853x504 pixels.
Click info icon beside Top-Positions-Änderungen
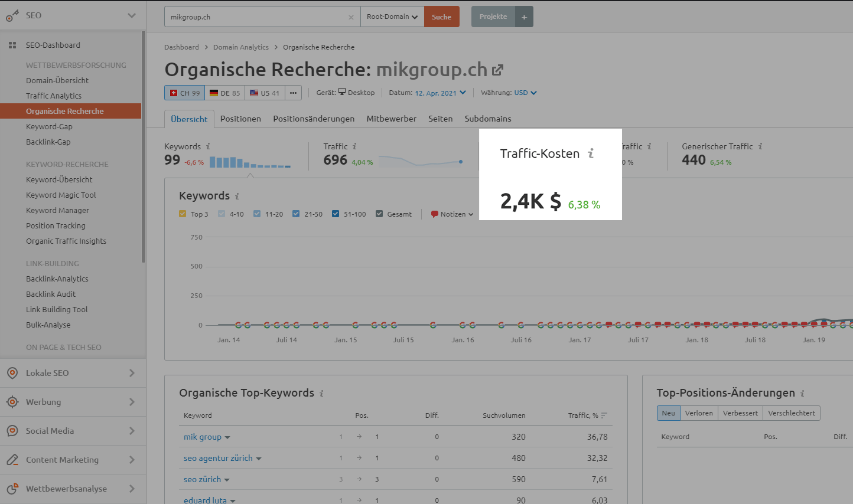[x=802, y=393]
